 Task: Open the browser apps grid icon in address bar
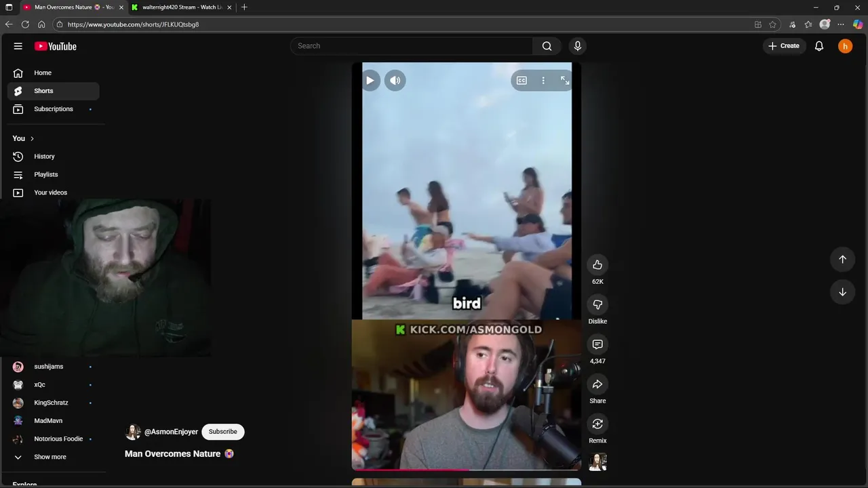point(757,24)
